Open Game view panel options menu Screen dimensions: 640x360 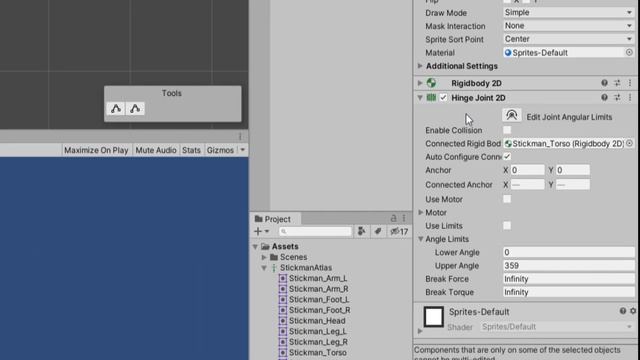[x=240, y=136]
